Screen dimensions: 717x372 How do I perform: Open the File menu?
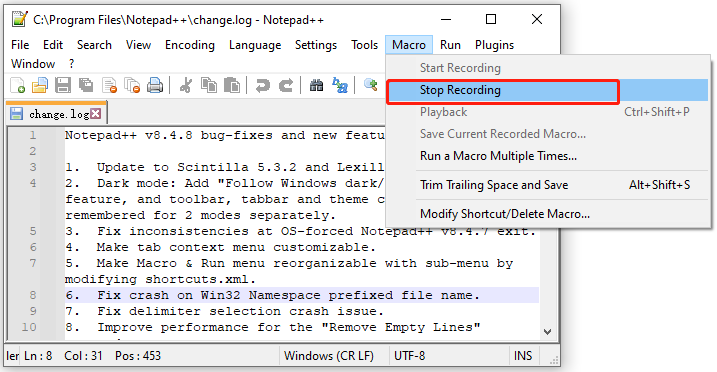[x=20, y=45]
